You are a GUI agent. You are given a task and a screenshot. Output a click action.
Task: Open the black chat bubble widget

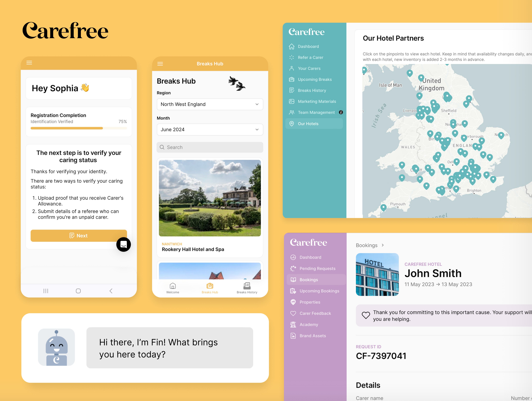coord(124,245)
